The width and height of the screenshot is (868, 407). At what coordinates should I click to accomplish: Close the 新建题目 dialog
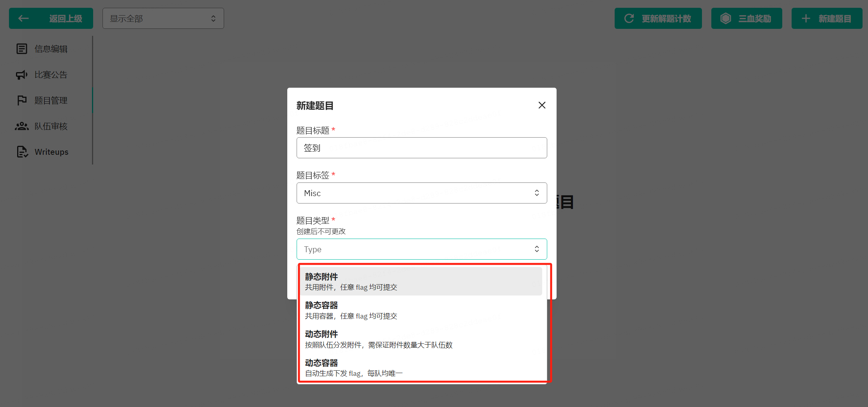pos(542,105)
